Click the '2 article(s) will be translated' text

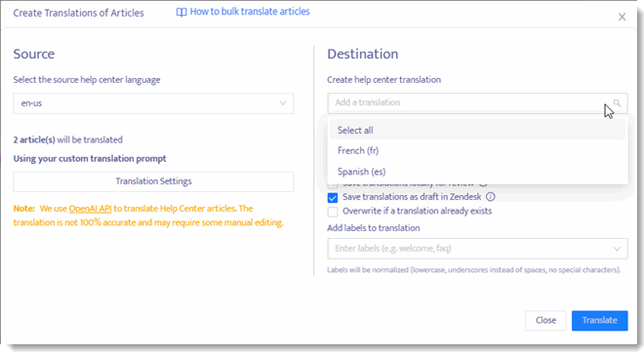coord(67,139)
